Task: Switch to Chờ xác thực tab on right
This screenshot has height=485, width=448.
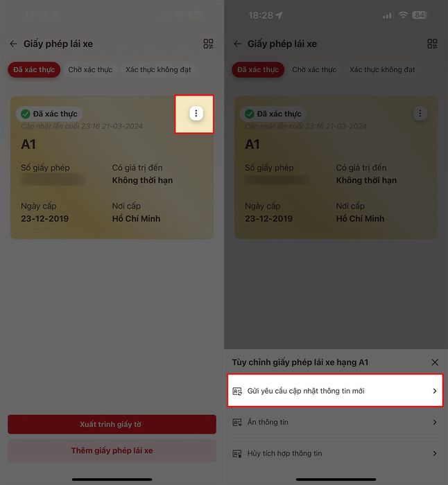Action: [x=314, y=69]
